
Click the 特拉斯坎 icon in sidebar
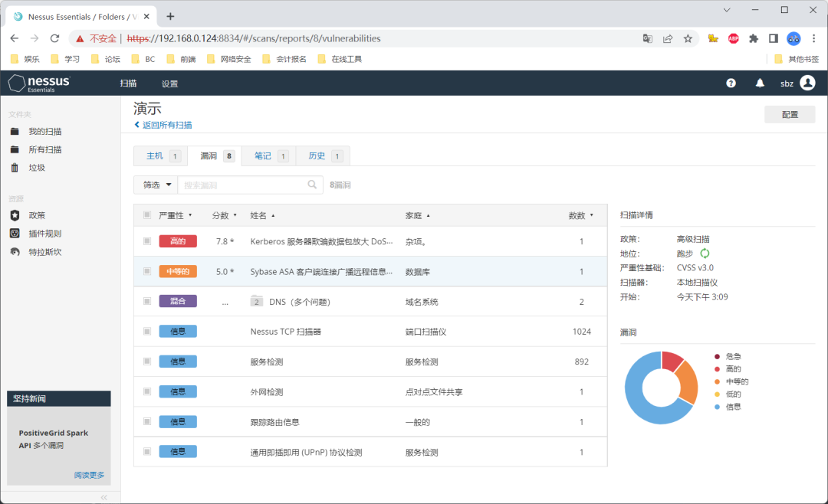[x=15, y=252]
